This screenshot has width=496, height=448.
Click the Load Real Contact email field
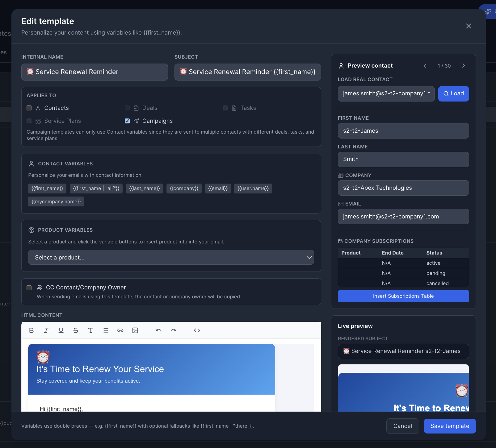click(x=386, y=94)
